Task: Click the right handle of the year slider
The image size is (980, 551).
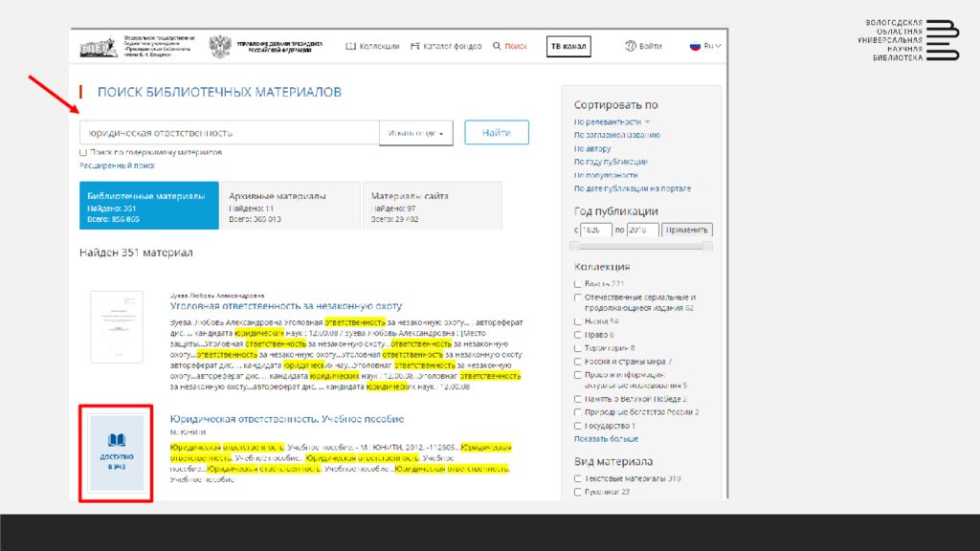Action: click(x=707, y=246)
